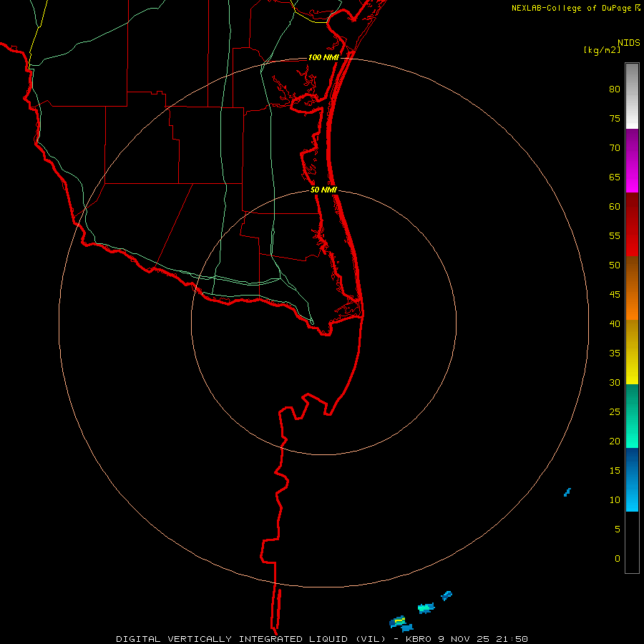Viewport: 644px width, 644px height.
Task: Click the 0 value on the scale
Action: tap(618, 559)
